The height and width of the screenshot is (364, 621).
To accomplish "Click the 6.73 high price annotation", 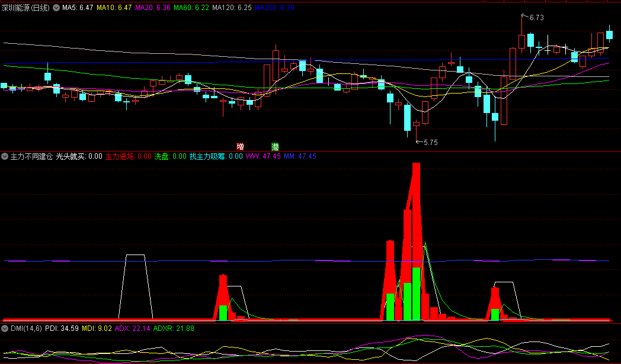I will [x=537, y=17].
